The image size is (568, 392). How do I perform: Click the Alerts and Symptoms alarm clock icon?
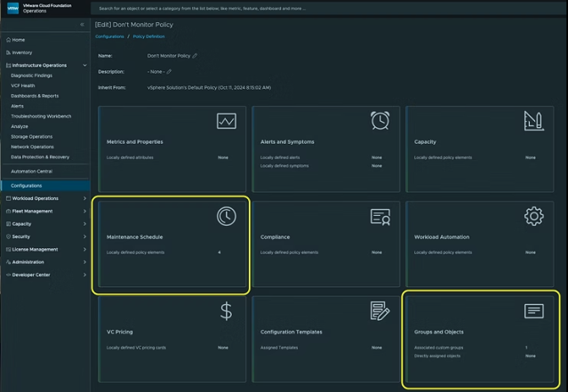tap(380, 121)
